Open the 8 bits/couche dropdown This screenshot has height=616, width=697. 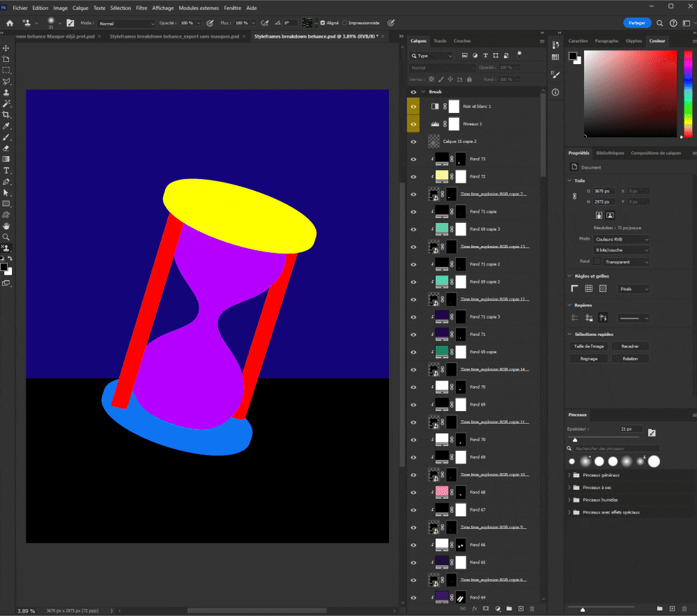(622, 250)
